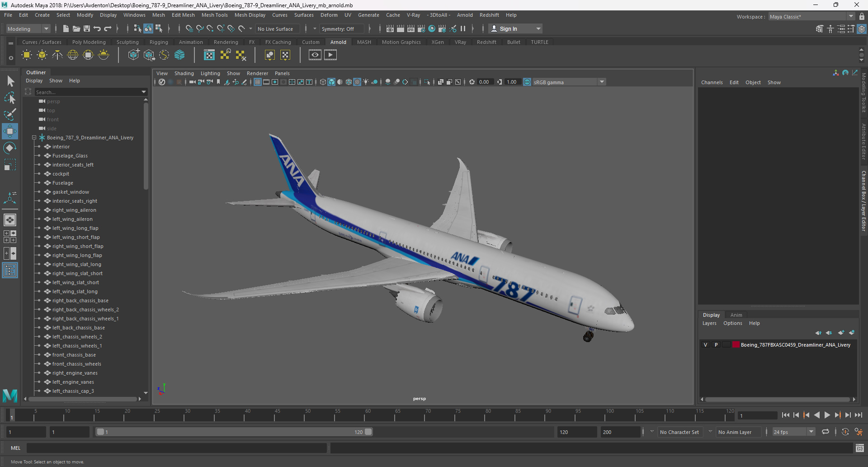Viewport: 868px width, 467px height.
Task: Switch to single-pane layout icon
Action: point(10,220)
